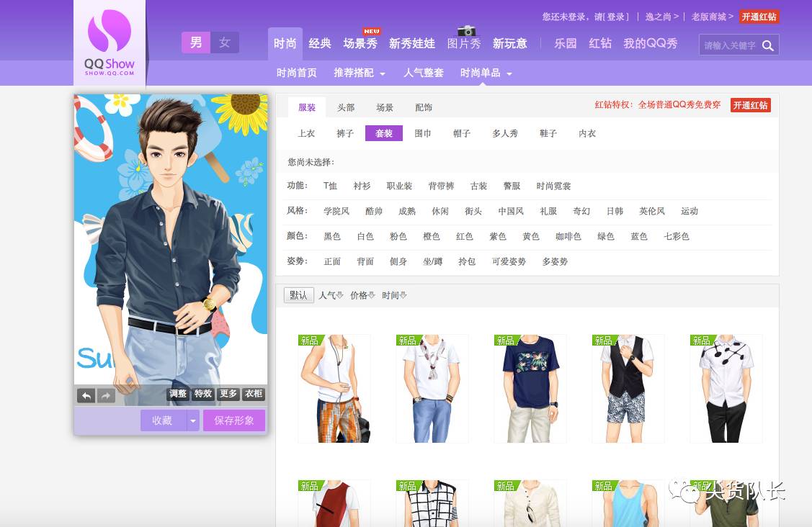Select the 套装 category

384,134
